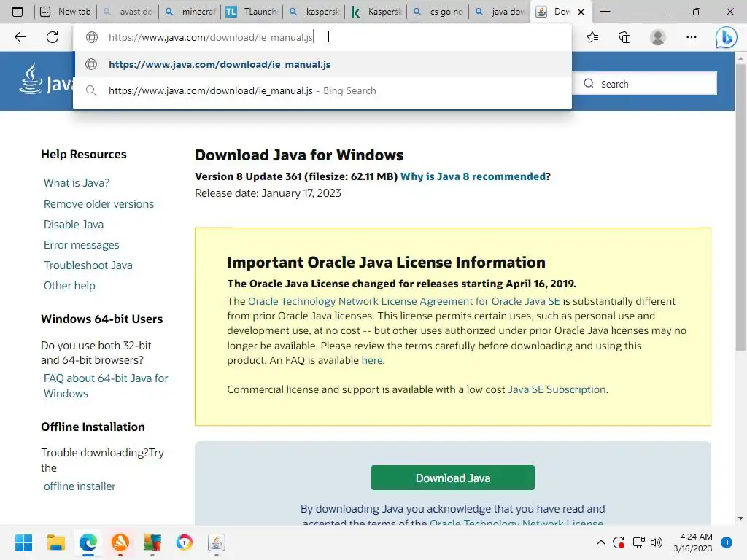This screenshot has width=747, height=560.
Task: Switch to the kaspersky search tab
Action: pyautogui.click(x=314, y=12)
